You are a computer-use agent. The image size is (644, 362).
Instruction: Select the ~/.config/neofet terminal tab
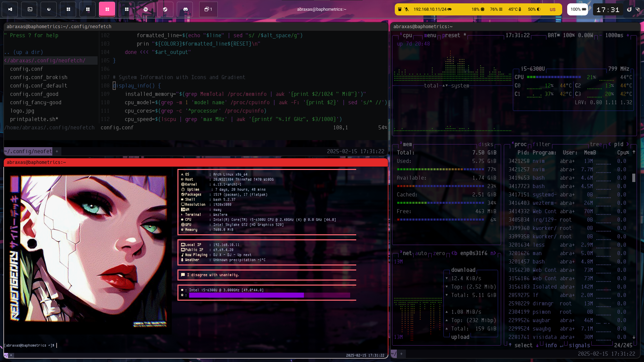[28, 152]
